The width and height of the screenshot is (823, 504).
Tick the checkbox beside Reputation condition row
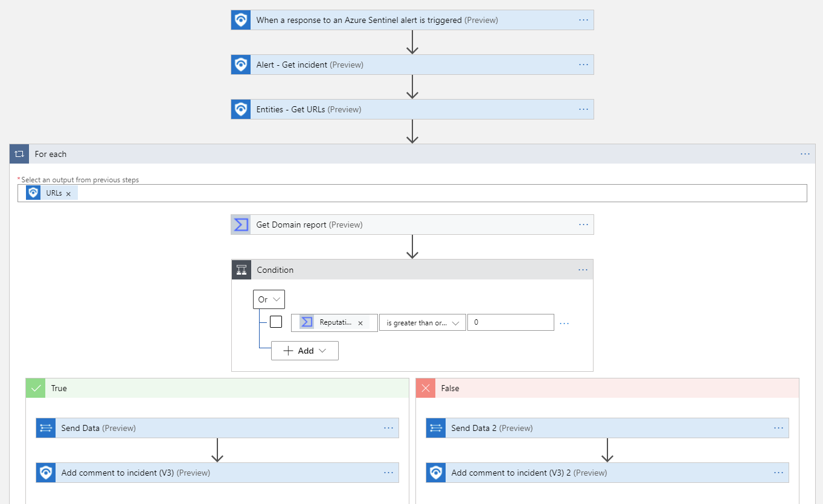(276, 322)
